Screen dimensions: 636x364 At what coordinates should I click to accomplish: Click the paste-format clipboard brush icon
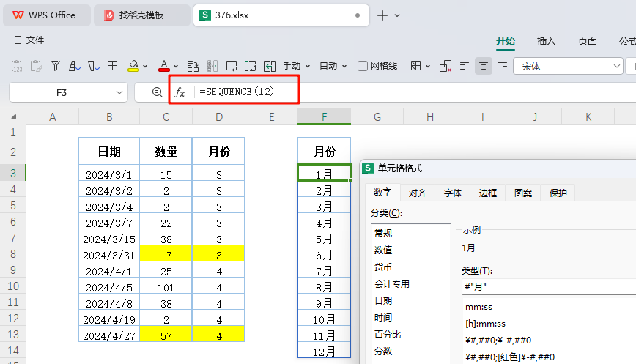pos(36,66)
